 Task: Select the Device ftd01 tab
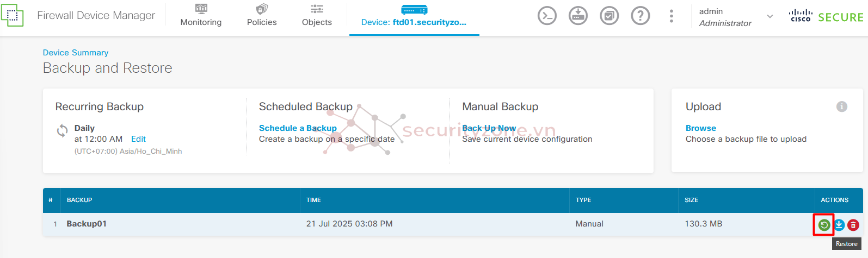(x=414, y=16)
